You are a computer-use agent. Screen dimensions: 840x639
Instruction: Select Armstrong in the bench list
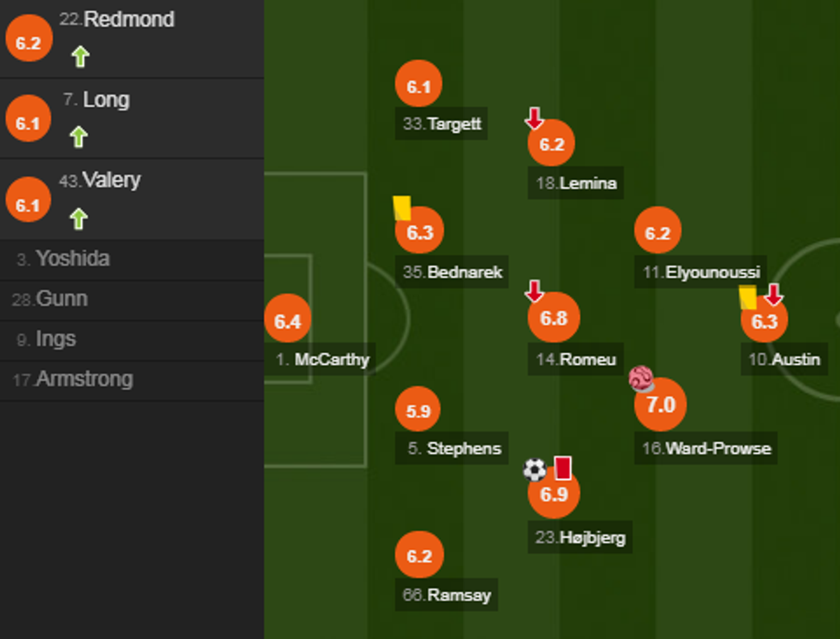(83, 379)
